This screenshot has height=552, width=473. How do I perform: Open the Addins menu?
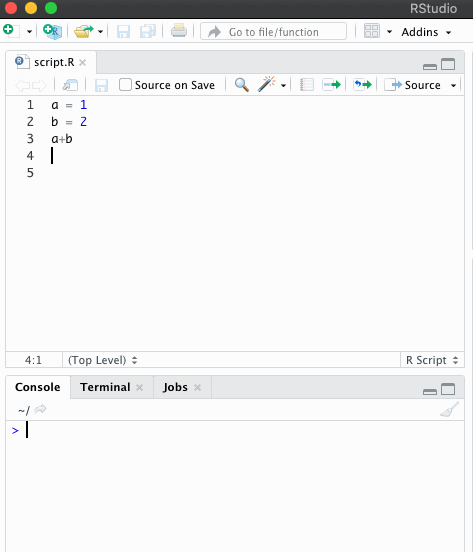[x=426, y=32]
